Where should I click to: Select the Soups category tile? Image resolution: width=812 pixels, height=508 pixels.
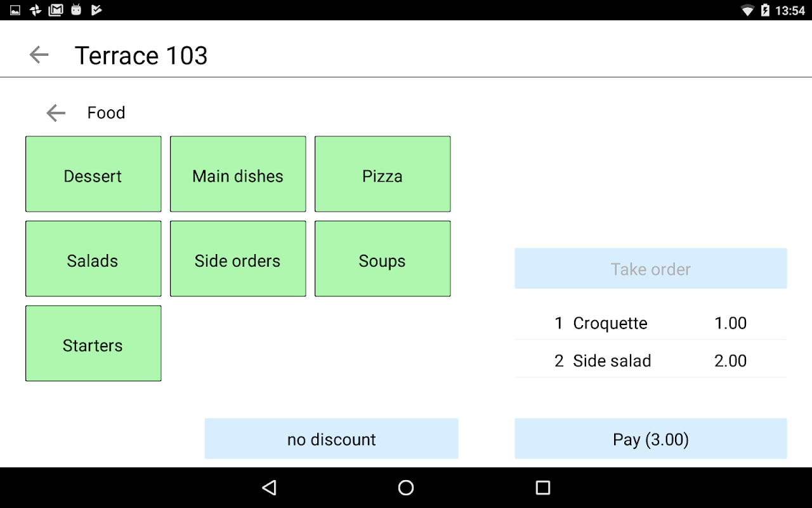[383, 258]
